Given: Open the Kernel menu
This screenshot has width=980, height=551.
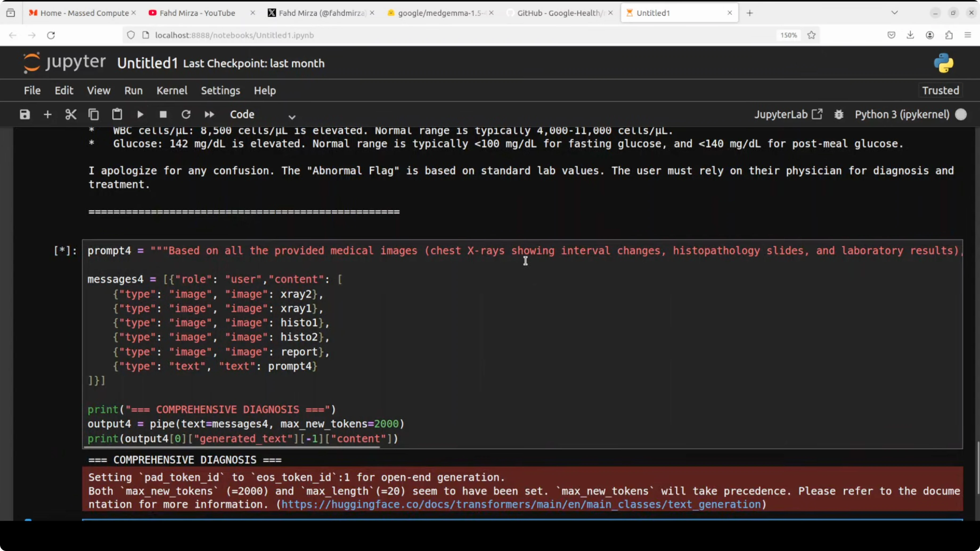Looking at the screenshot, I should (x=171, y=91).
